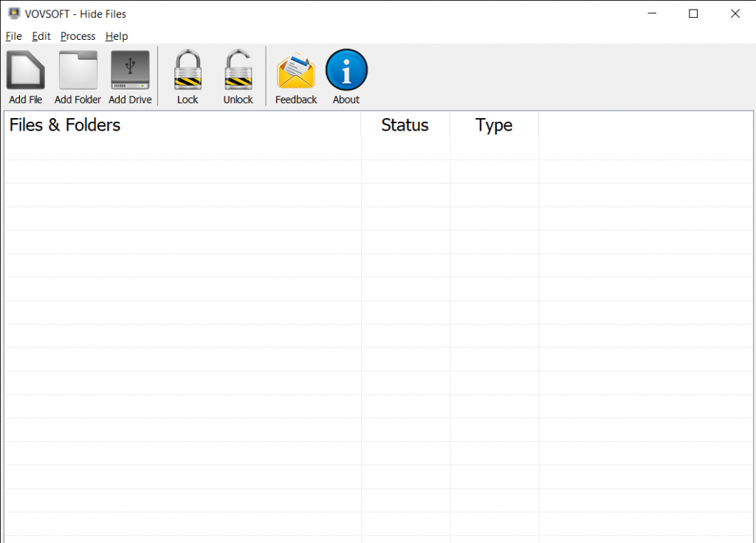756x543 pixels.
Task: Maximize the Hide Files window
Action: point(693,13)
